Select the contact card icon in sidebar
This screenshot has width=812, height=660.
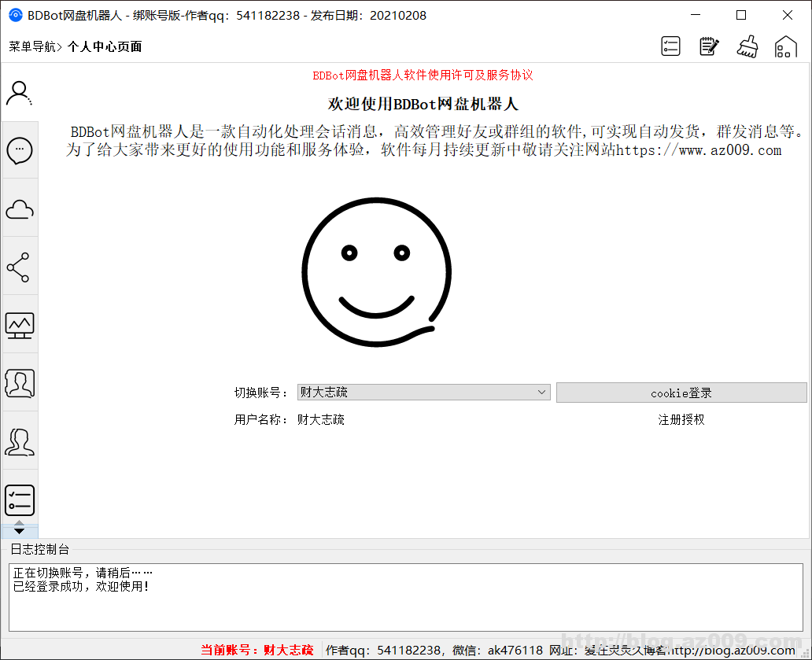click(20, 383)
